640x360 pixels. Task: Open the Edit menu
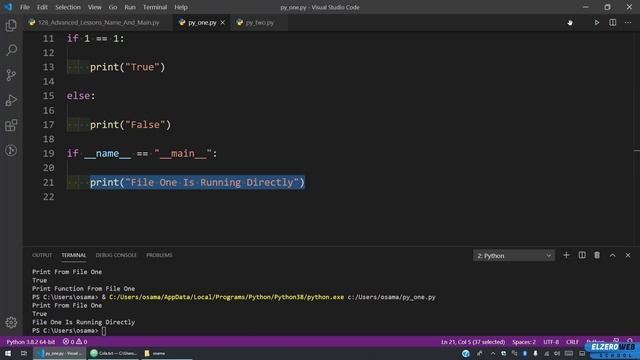42,7
